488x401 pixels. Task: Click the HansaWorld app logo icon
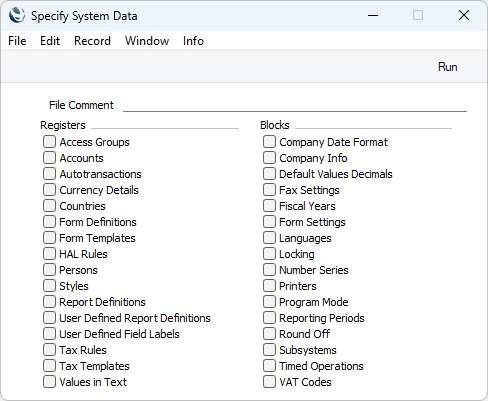[x=17, y=15]
